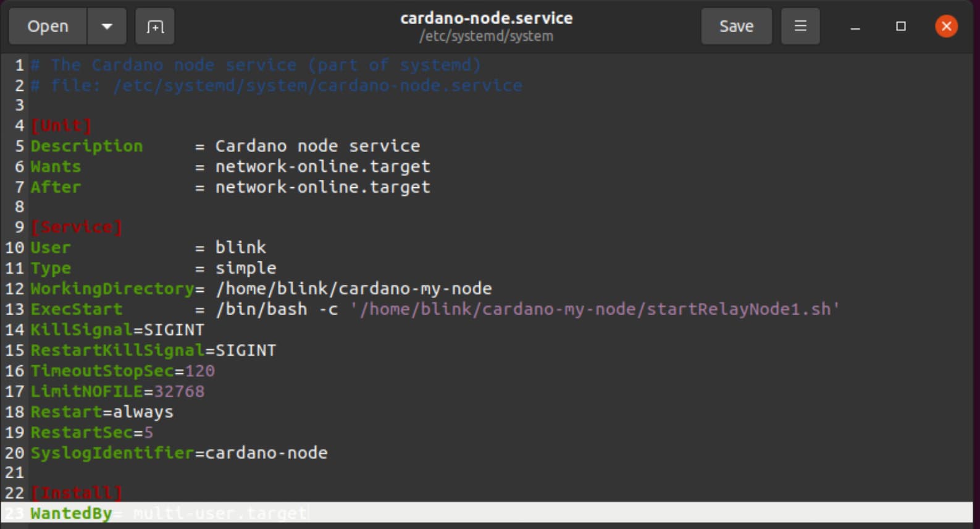Expand the recent files dropdown arrow
The height and width of the screenshot is (529, 980).
pos(107,27)
